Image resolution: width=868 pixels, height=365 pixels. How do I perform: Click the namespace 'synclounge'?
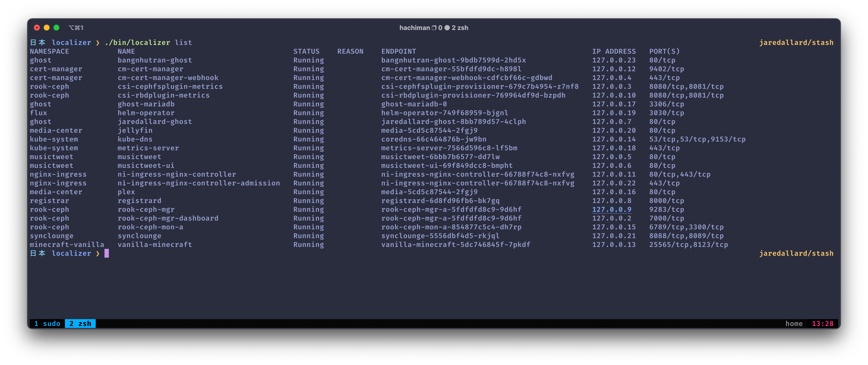(x=52, y=236)
